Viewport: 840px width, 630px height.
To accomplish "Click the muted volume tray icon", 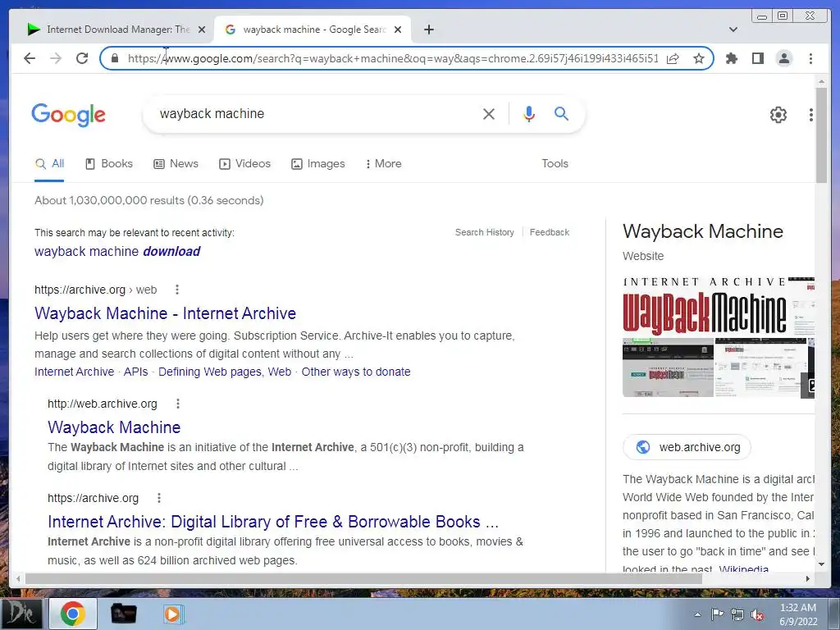I will 757,614.
